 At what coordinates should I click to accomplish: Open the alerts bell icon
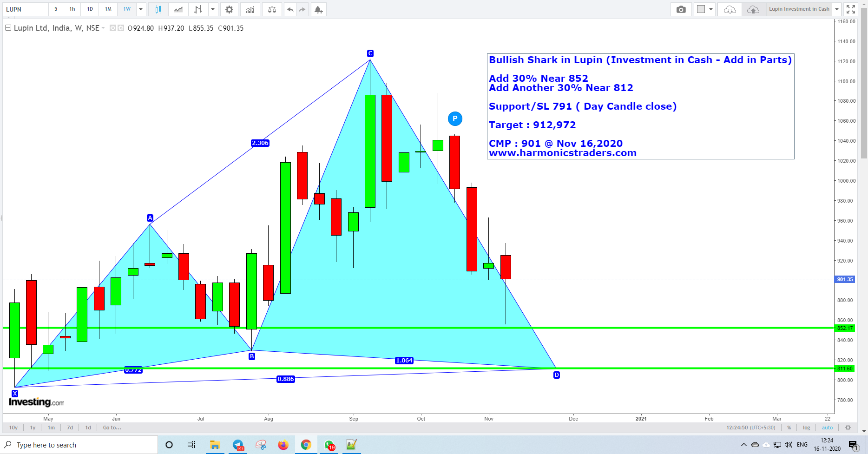click(318, 9)
